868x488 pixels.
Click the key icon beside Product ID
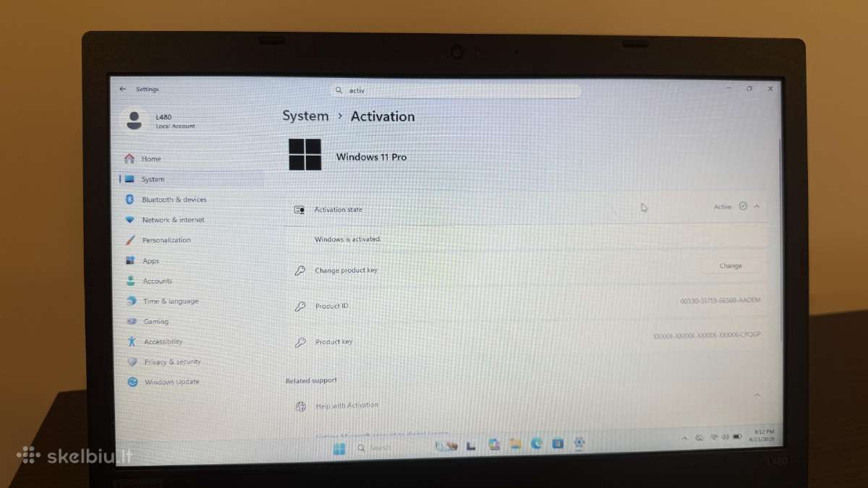point(300,307)
